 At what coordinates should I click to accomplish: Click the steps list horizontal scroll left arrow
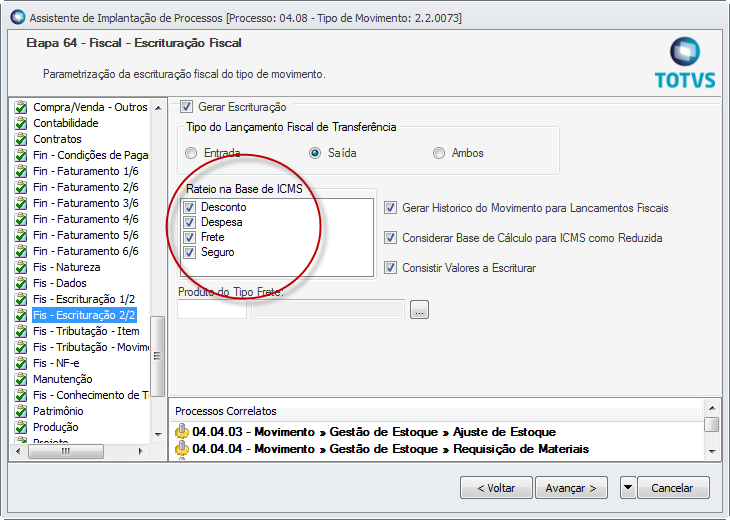(x=19, y=451)
